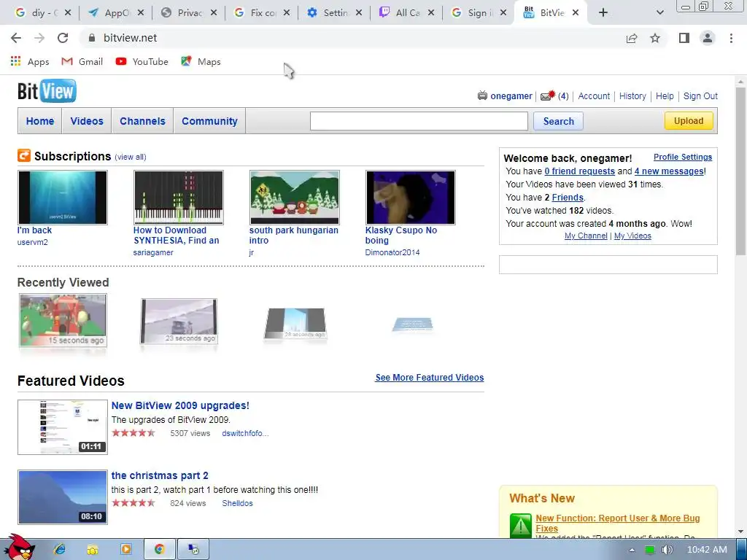This screenshot has width=747, height=560.
Task: Click the forward navigation arrow
Action: tap(39, 38)
